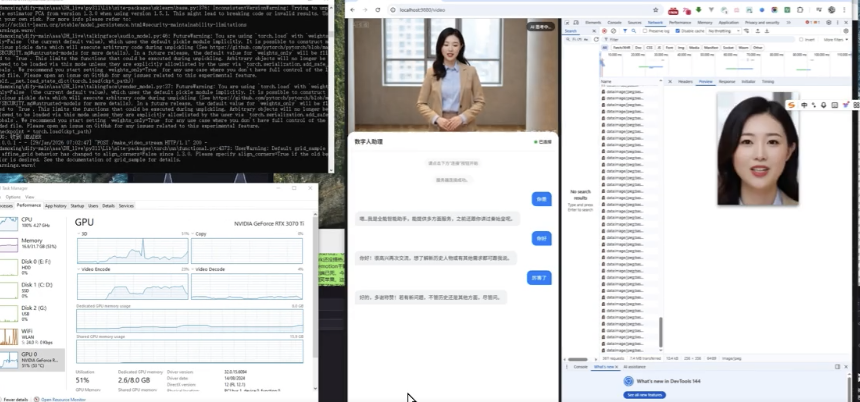Viewport: 860px width, 402px height.
Task: Click the network search magnifier icon
Action: (x=634, y=31)
